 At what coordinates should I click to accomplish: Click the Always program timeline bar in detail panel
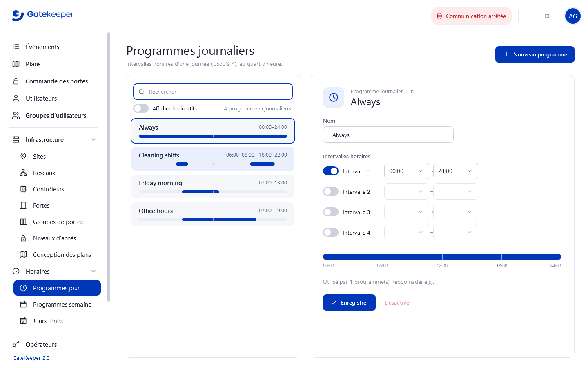tap(442, 257)
